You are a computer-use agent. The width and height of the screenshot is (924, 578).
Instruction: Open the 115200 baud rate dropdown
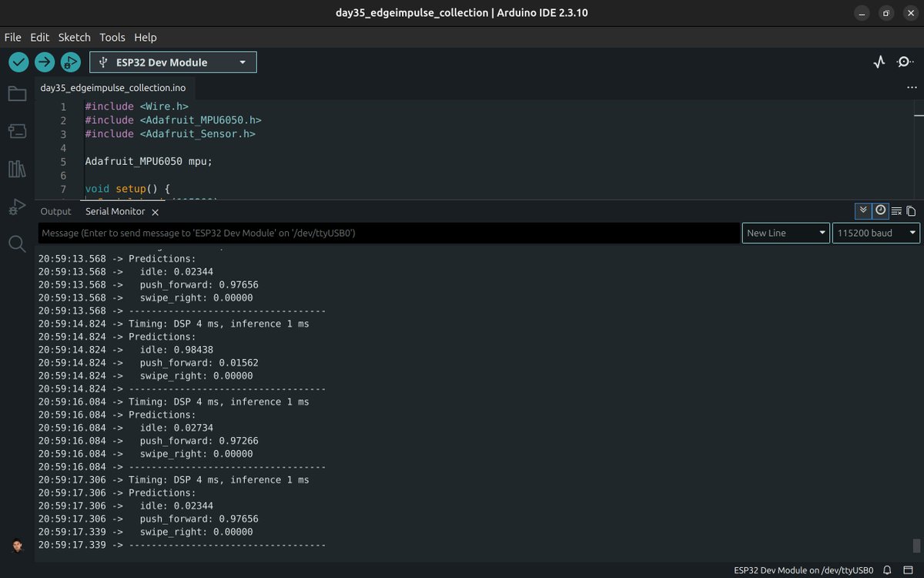pyautogui.click(x=876, y=233)
